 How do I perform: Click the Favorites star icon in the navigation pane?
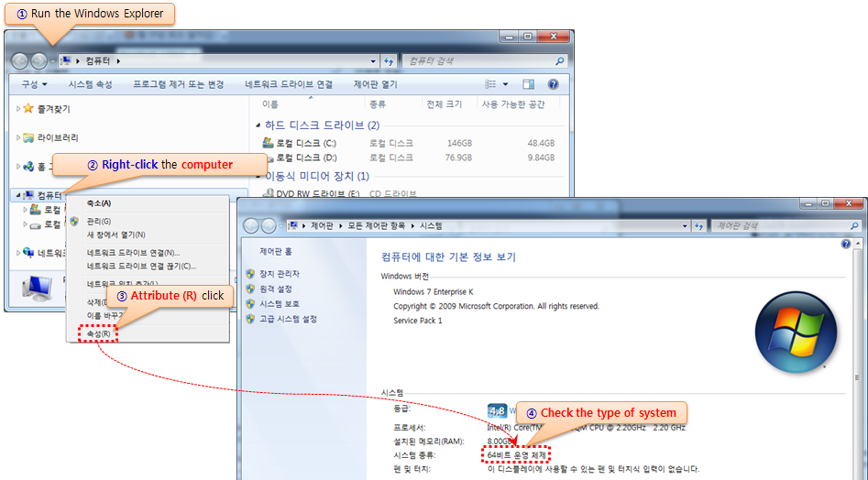tap(28, 109)
